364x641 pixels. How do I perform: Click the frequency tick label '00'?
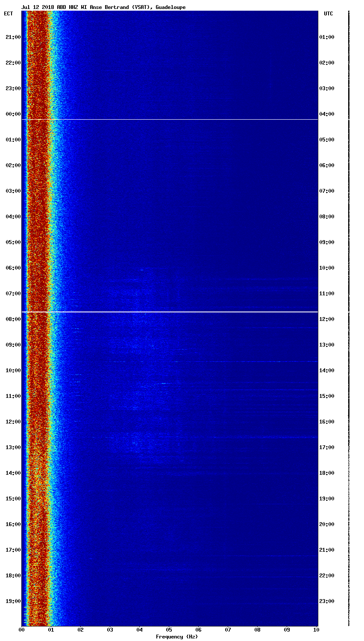[x=21, y=630]
